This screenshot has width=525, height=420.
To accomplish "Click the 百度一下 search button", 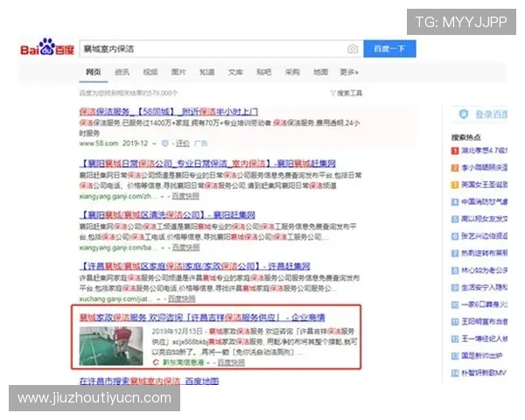I will coord(389,49).
